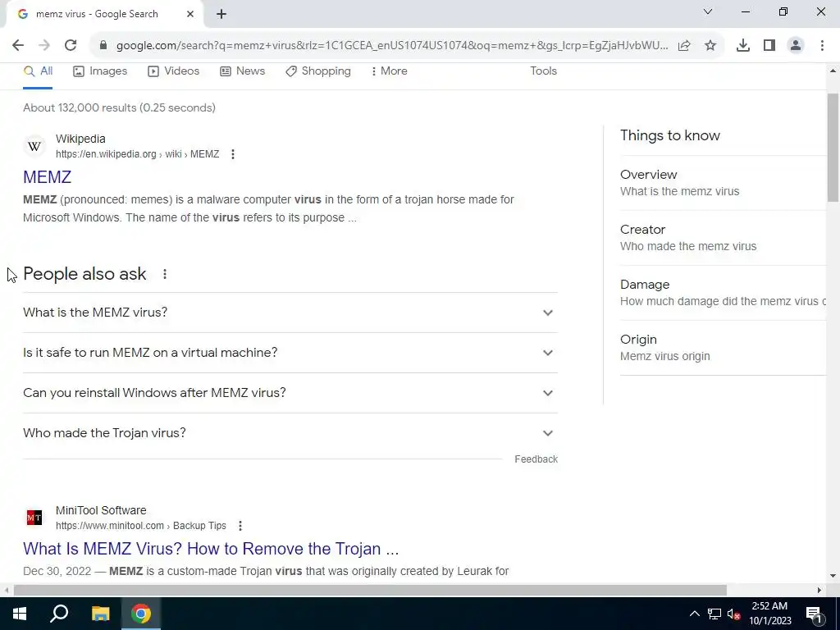Open Chrome downloads

click(x=743, y=46)
